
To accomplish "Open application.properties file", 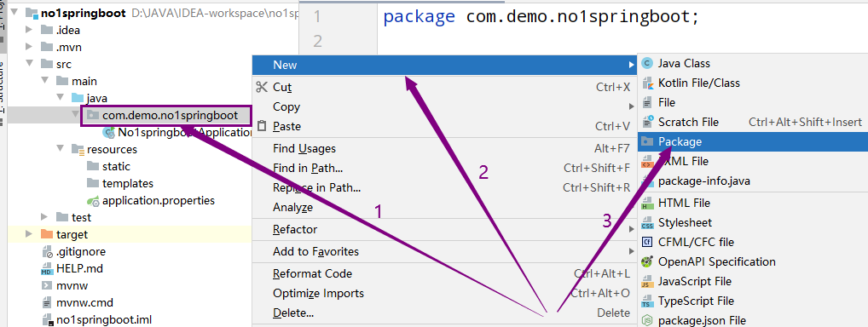I will click(x=159, y=201).
